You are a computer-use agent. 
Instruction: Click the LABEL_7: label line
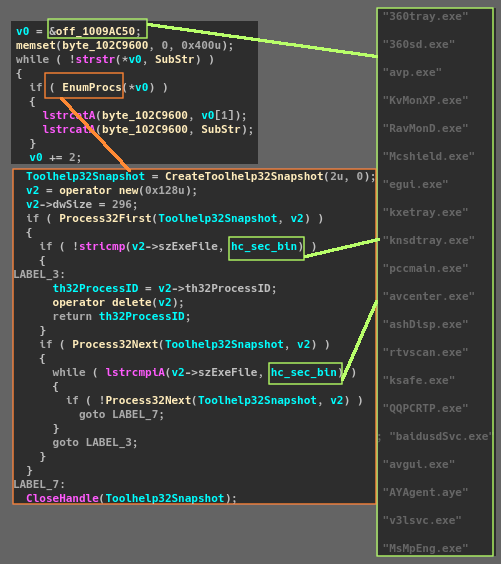(x=39, y=485)
